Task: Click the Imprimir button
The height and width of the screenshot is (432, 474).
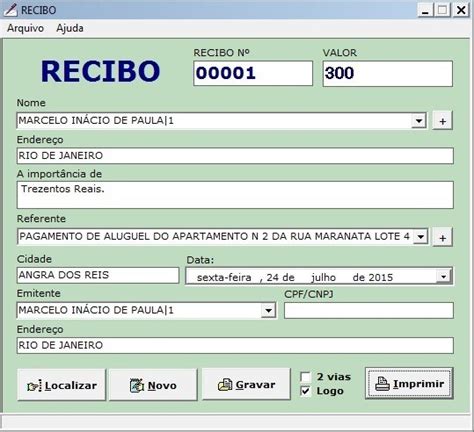Action: [x=409, y=383]
